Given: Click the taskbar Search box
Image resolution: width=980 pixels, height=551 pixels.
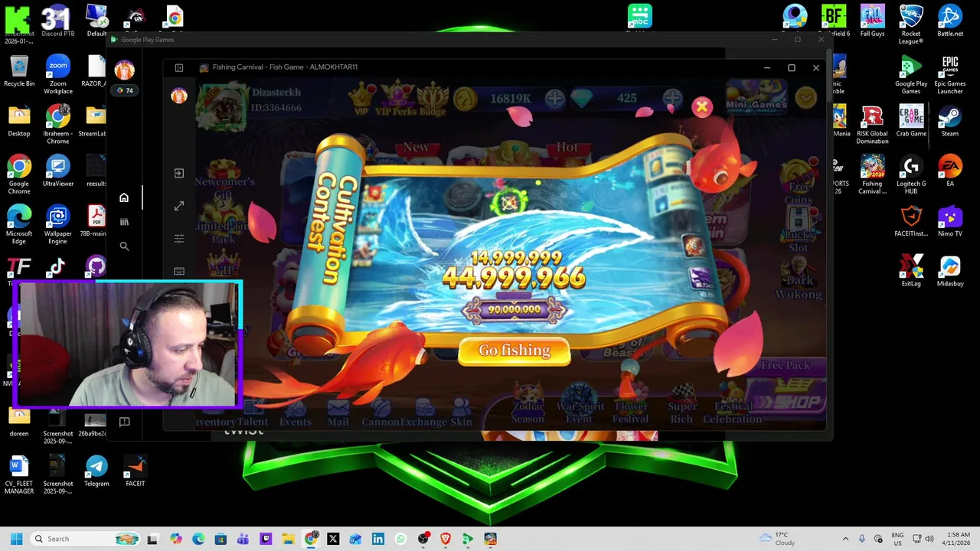Looking at the screenshot, I should (86, 539).
